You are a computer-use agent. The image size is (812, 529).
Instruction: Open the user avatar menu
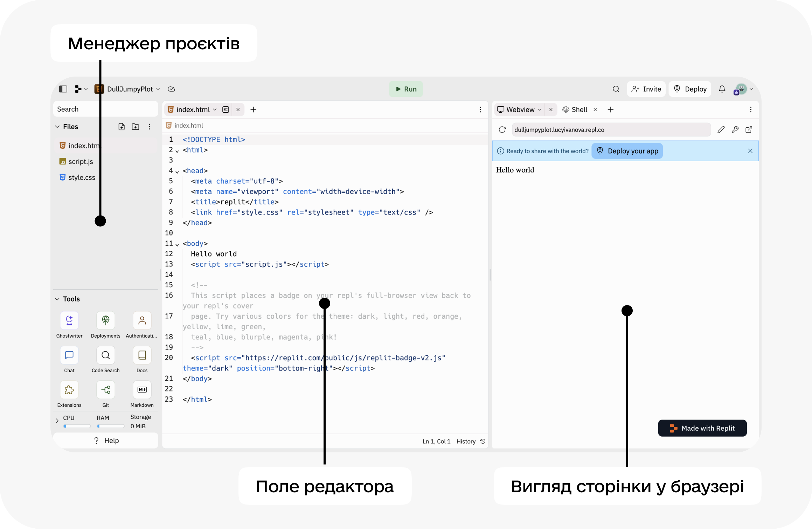tap(743, 89)
